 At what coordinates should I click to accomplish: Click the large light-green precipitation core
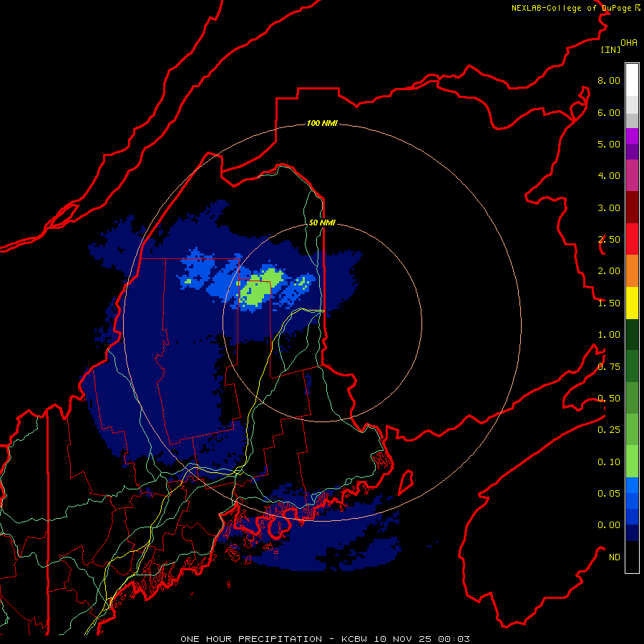coord(260,288)
